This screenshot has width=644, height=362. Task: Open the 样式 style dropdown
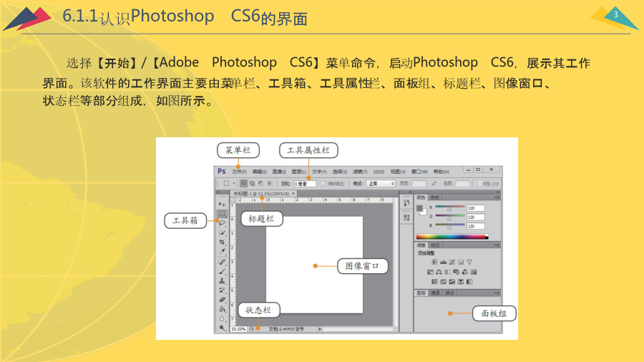coord(380,183)
